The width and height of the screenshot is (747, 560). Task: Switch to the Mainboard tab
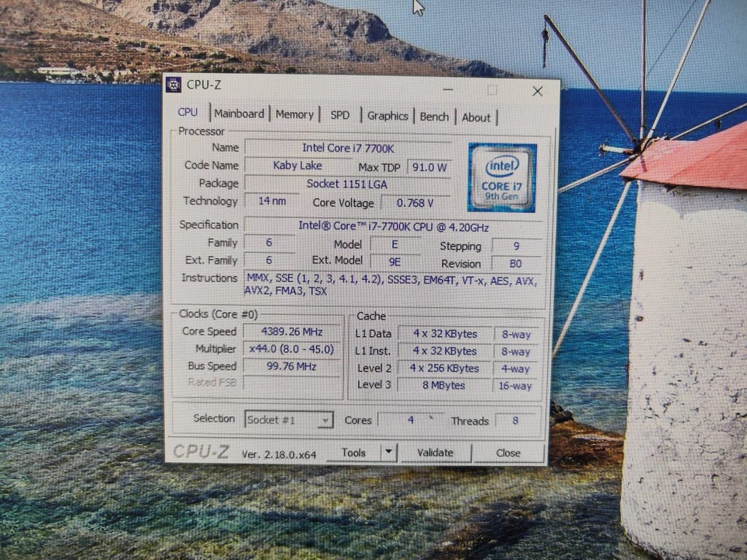tap(239, 114)
